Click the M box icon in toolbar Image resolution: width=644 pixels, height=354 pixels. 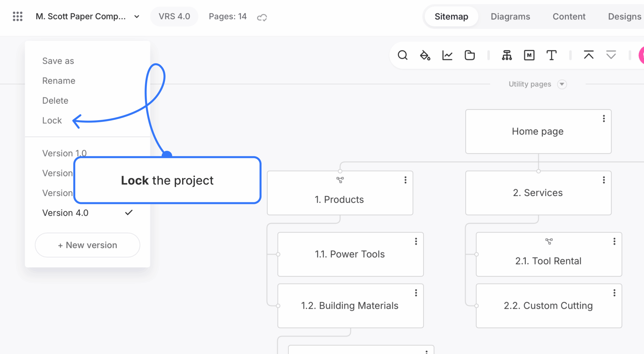(x=529, y=55)
